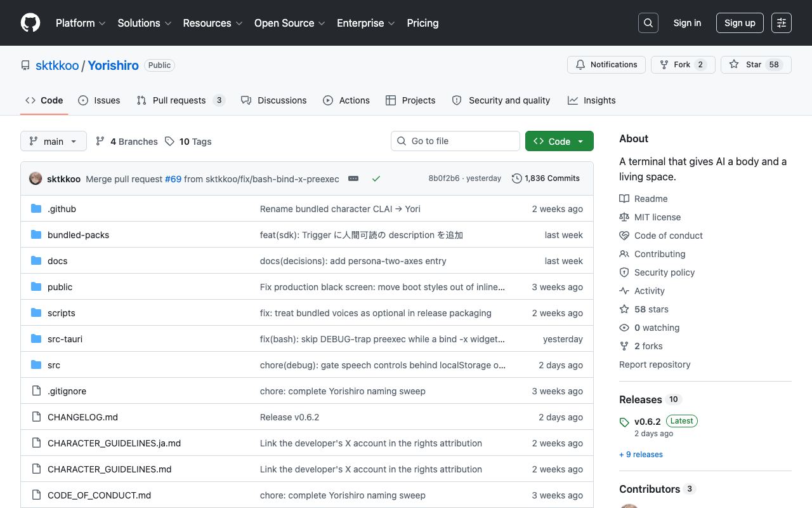Open the src-tauri folder
Viewport: 812px width, 508px height.
point(65,339)
